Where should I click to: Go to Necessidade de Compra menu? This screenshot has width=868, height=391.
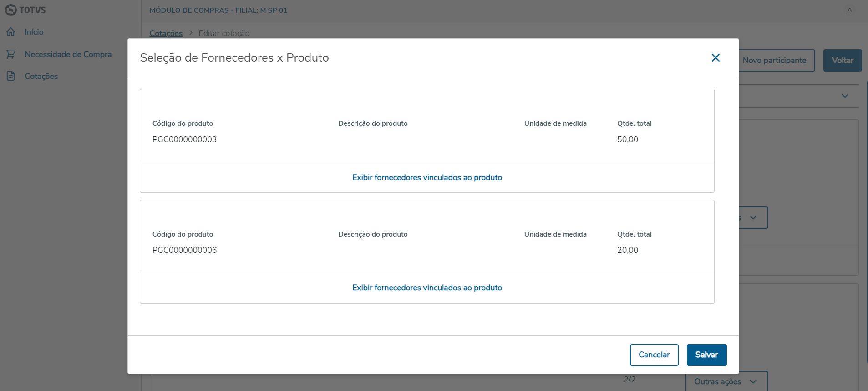pos(68,54)
